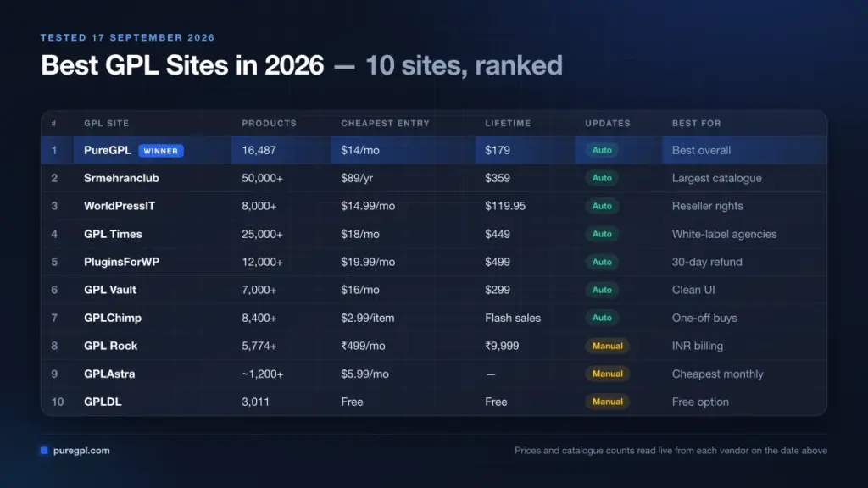Click the UPDATES column header
Screen dimensions: 868x488
(x=608, y=124)
